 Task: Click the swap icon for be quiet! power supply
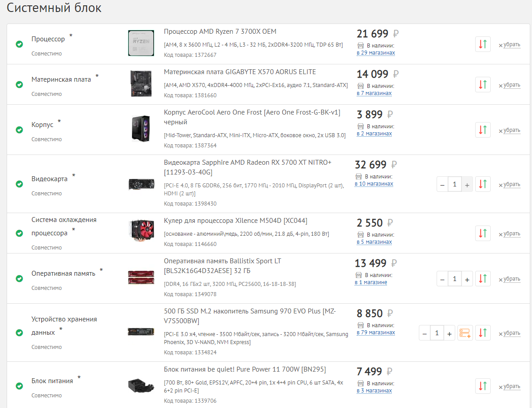pyautogui.click(x=483, y=386)
